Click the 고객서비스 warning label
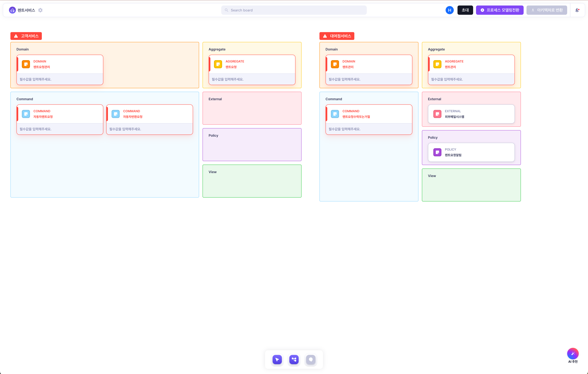The height and width of the screenshot is (374, 588). 26,36
